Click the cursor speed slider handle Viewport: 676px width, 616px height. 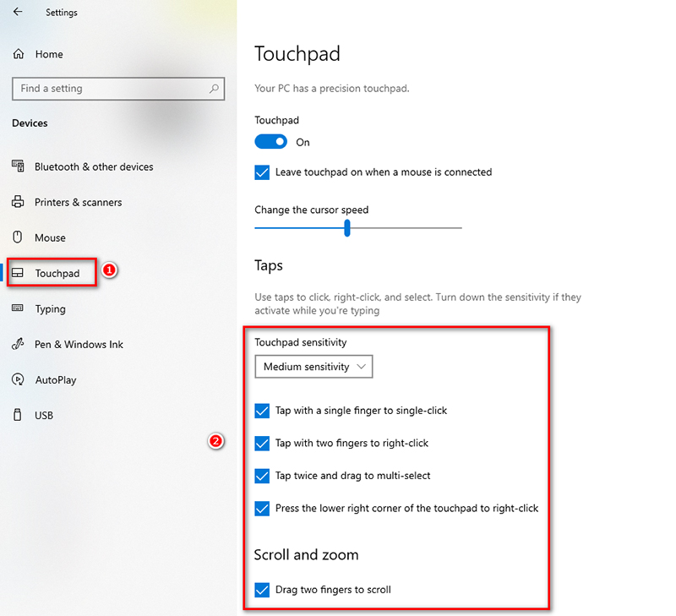click(x=347, y=228)
